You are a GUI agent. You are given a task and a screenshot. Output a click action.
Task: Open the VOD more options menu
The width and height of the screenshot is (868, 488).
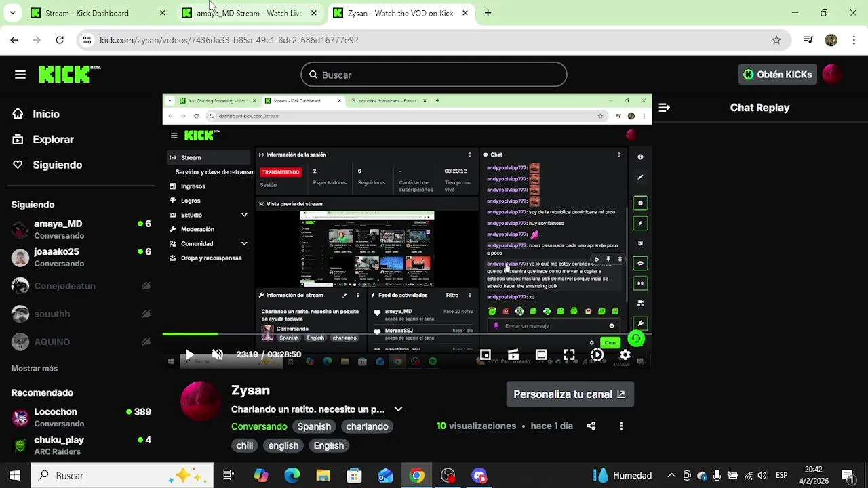click(x=621, y=426)
